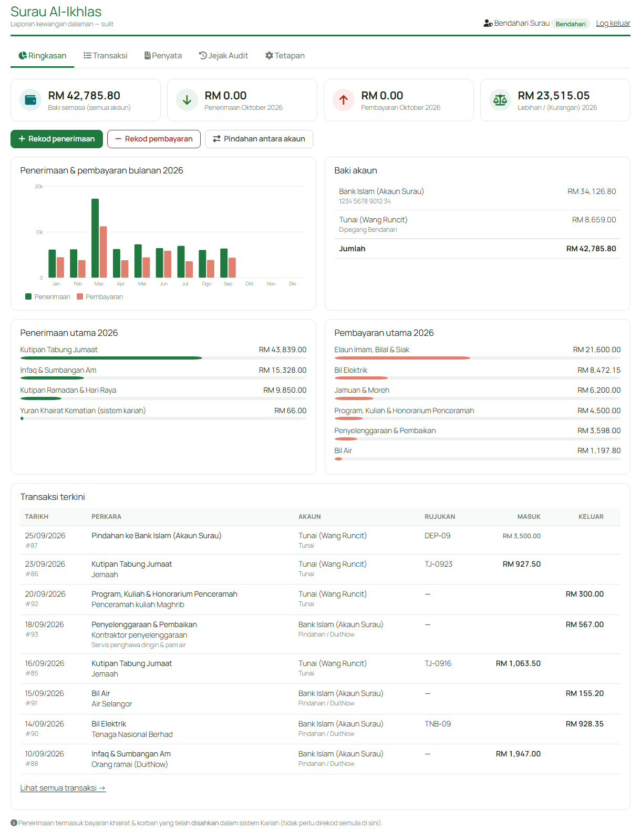Click the minus icon in Rekod pembayaran
This screenshot has width=641, height=840.
coord(118,139)
